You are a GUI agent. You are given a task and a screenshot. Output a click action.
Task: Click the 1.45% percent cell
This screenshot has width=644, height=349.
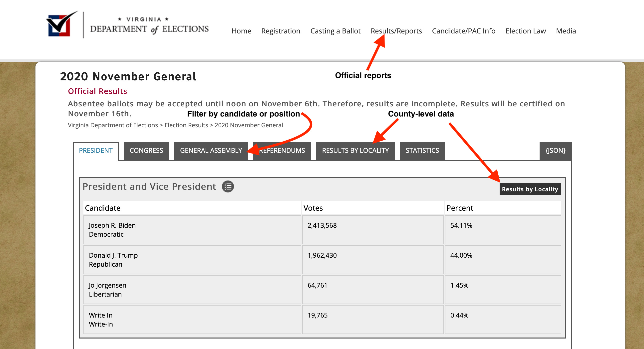pyautogui.click(x=503, y=290)
